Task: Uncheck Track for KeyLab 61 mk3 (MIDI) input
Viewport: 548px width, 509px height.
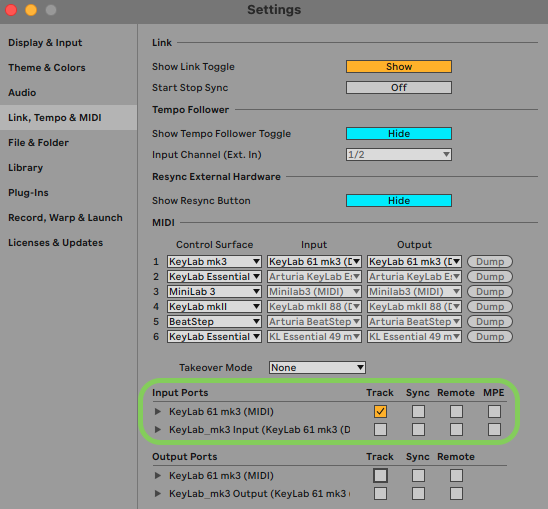Action: click(x=380, y=411)
